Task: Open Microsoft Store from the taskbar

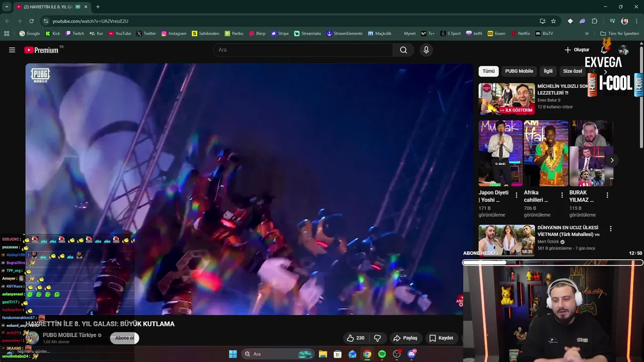Action: coord(338,354)
